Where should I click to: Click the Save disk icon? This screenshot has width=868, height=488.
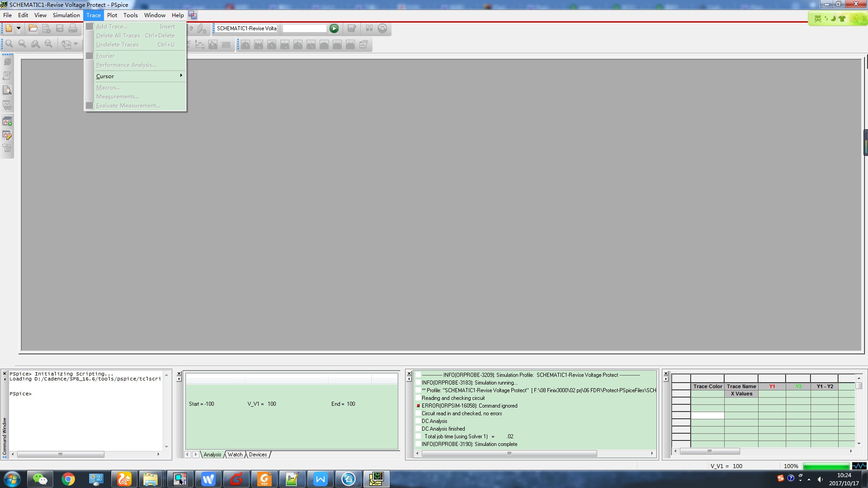(x=60, y=28)
